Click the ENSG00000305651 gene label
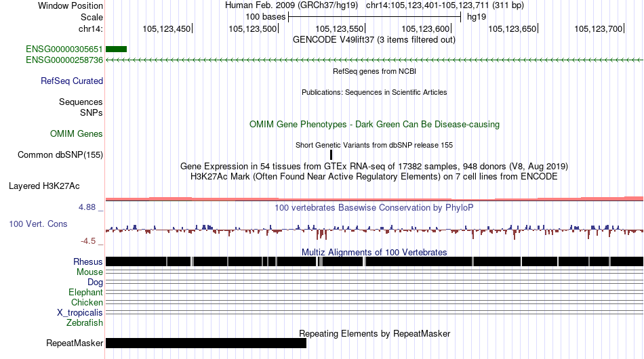This screenshot has height=359, width=644. tap(64, 49)
